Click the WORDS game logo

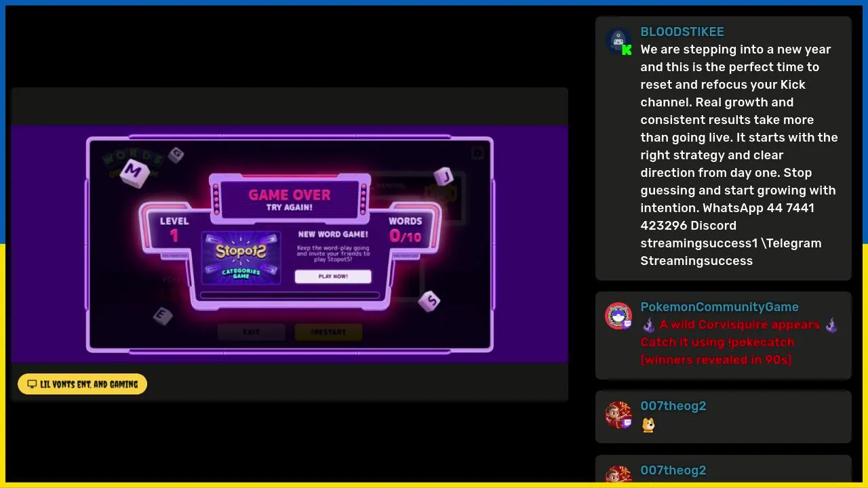tap(134, 164)
